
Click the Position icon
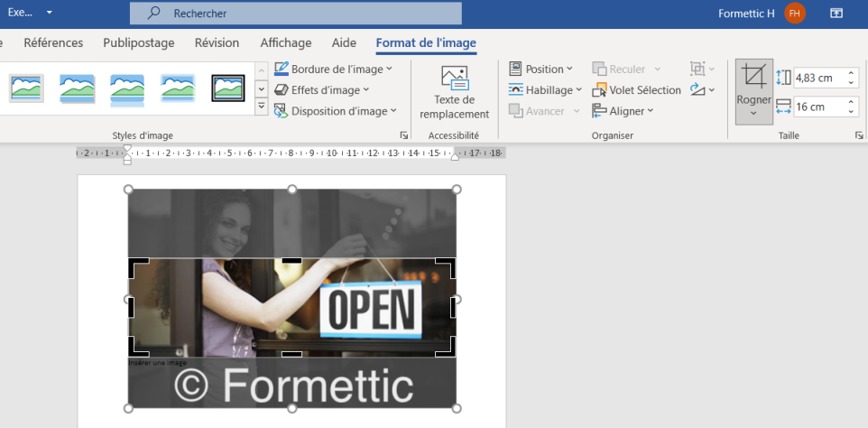click(515, 69)
